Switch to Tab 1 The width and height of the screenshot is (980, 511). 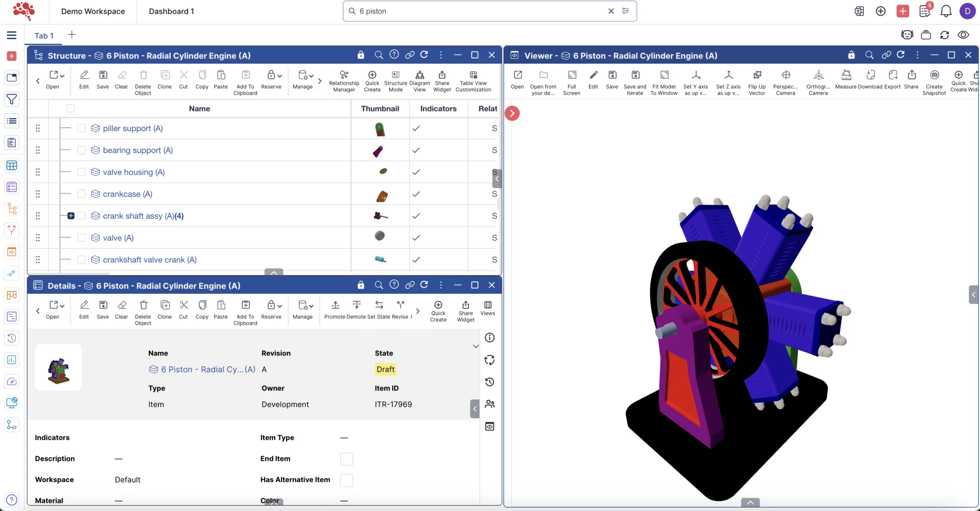(x=44, y=36)
